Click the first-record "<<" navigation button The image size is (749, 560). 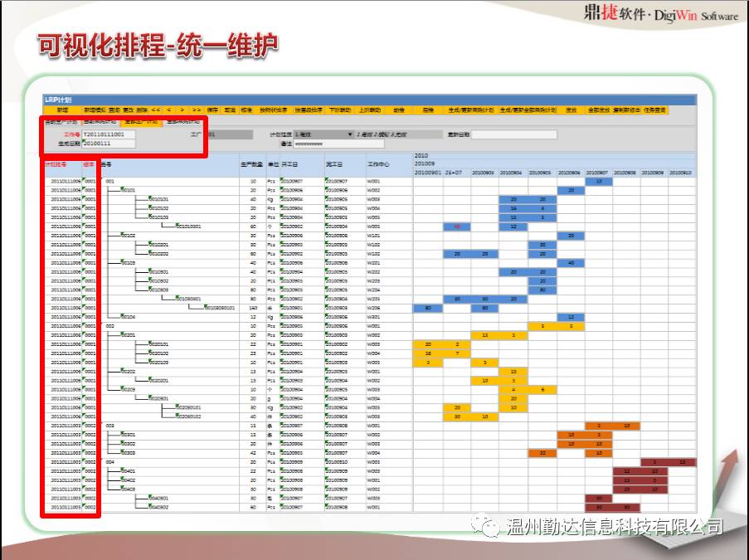point(156,110)
